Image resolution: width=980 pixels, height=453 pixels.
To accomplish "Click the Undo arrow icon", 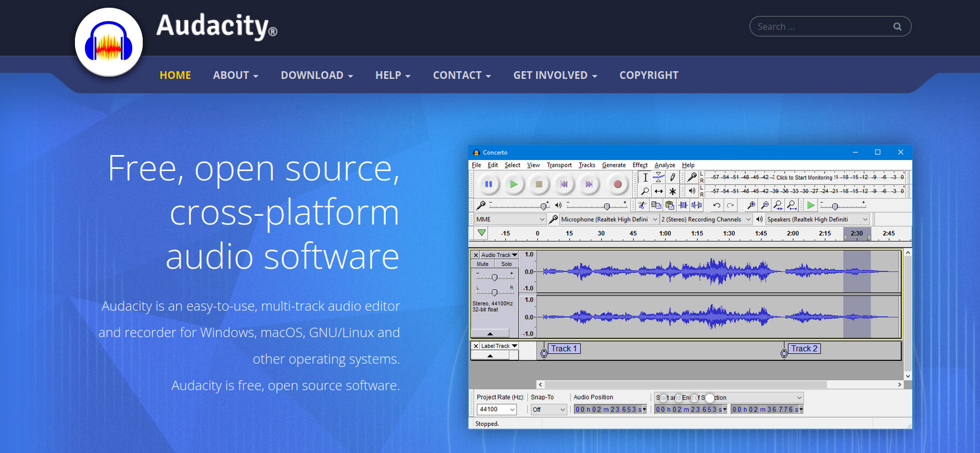I will (x=717, y=205).
